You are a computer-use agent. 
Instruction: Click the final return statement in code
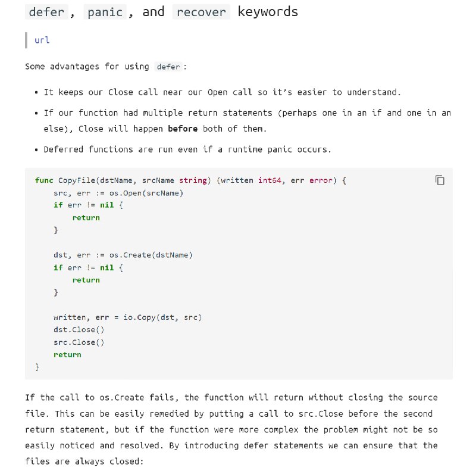[x=67, y=355]
